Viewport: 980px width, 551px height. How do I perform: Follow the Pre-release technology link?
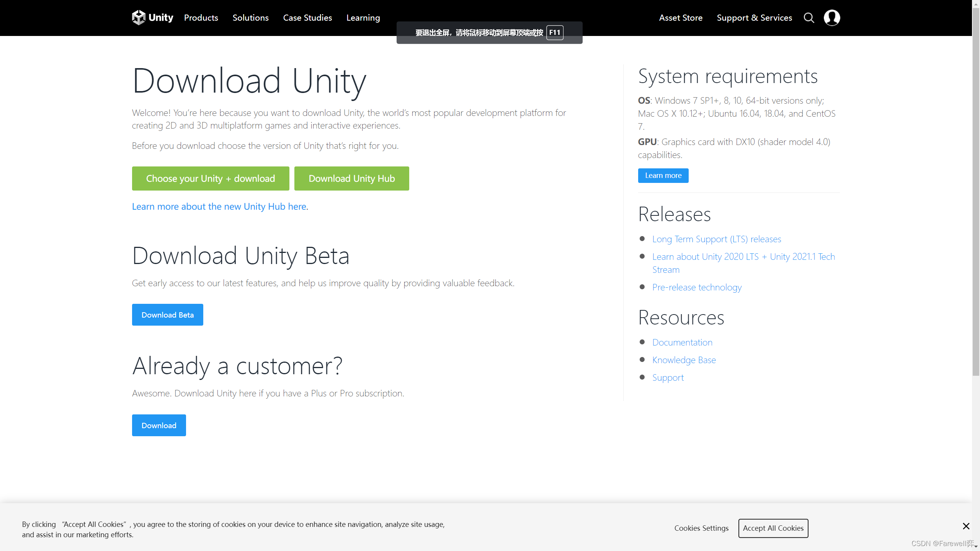(697, 287)
